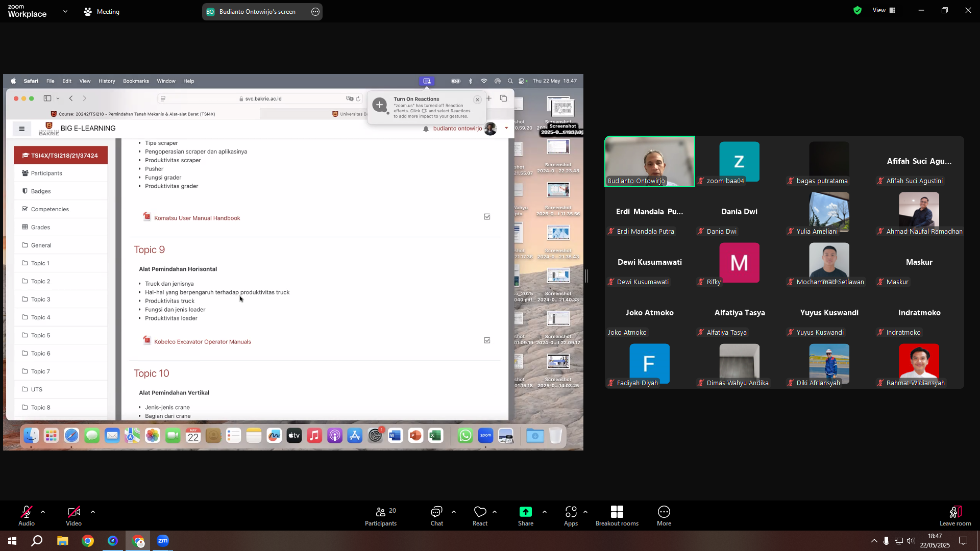Click the notifications bell icon
Viewport: 980px width, 551px height.
[x=426, y=129]
